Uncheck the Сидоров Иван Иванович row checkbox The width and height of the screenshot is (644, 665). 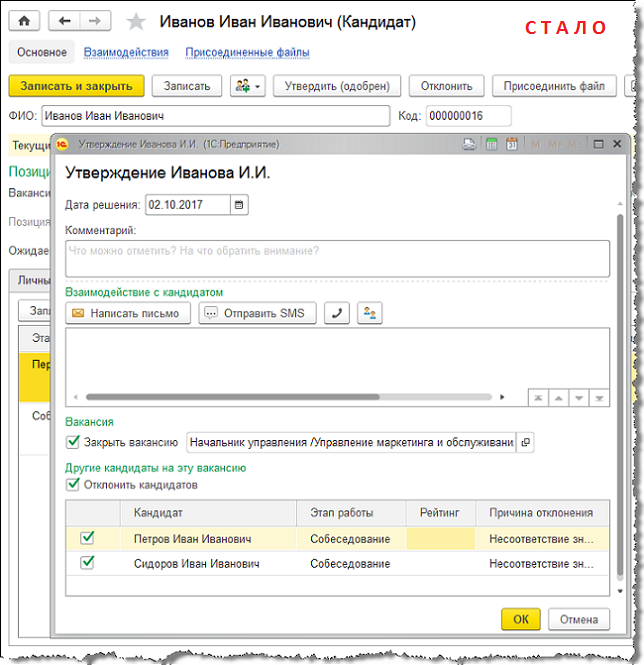coord(87,563)
